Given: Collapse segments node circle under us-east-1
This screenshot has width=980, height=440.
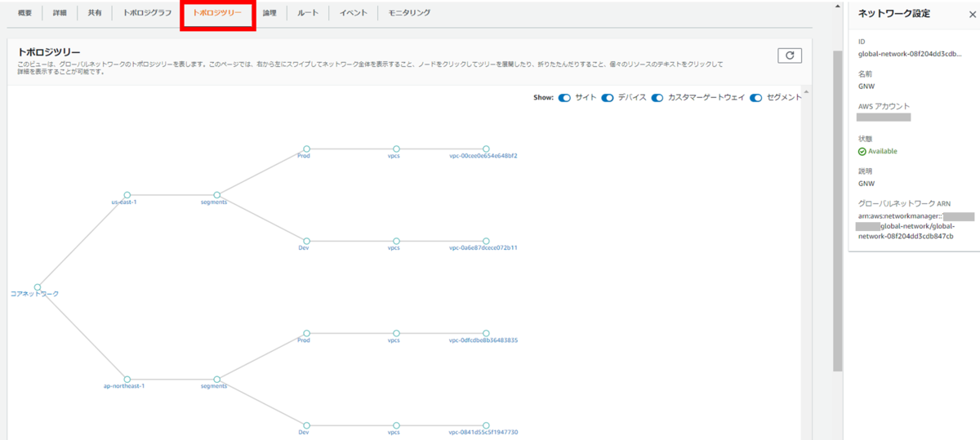Looking at the screenshot, I should point(216,195).
